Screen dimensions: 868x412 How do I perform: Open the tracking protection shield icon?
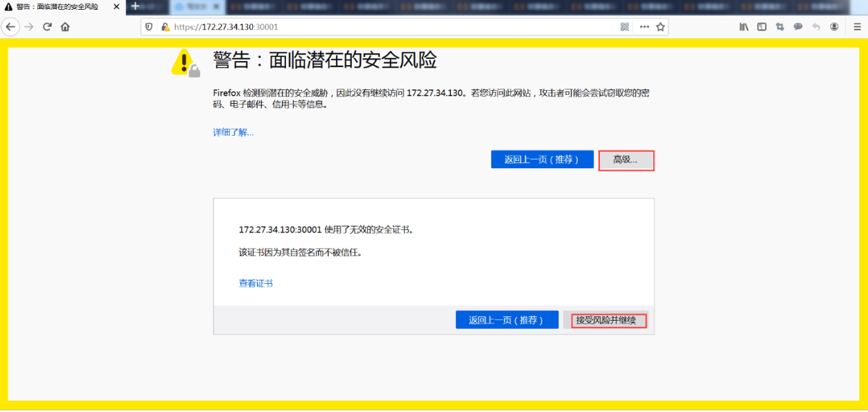150,27
